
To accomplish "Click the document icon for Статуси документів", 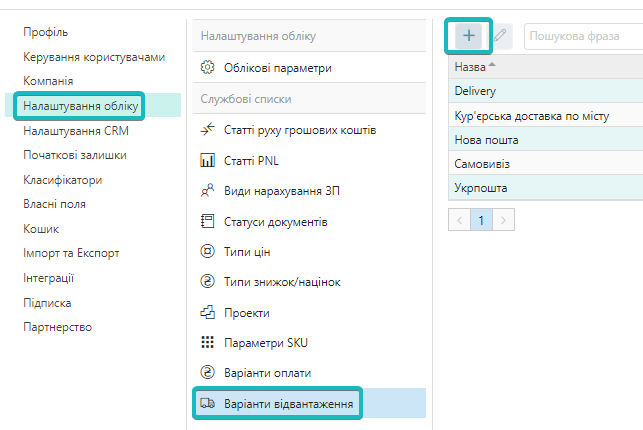I will pos(208,221).
